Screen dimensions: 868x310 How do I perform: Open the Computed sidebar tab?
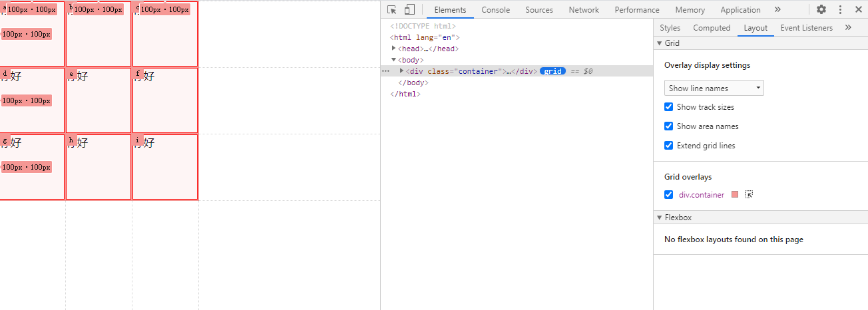[712, 28]
